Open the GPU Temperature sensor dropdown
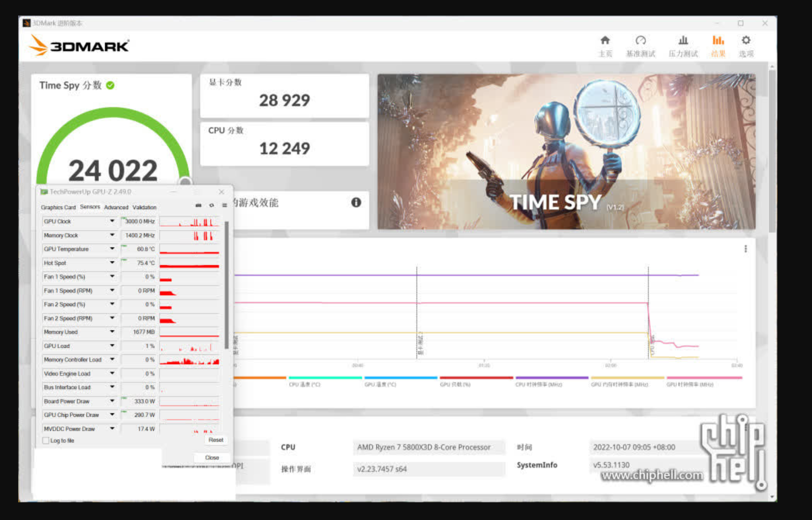 [x=112, y=249]
